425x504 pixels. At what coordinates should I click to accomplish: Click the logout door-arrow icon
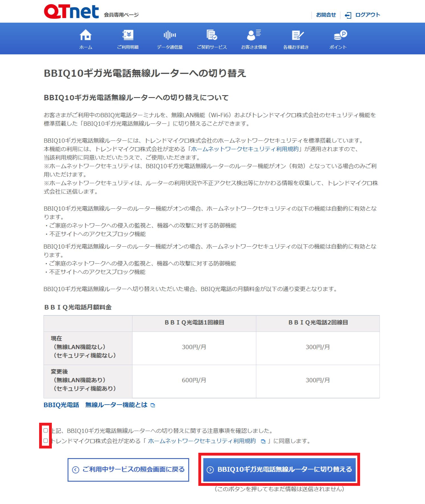click(x=348, y=15)
